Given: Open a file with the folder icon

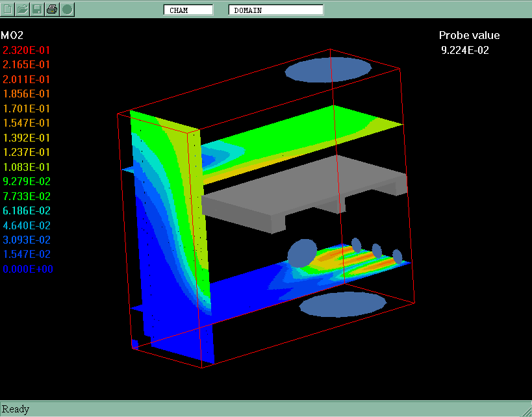Looking at the screenshot, I should coord(23,9).
